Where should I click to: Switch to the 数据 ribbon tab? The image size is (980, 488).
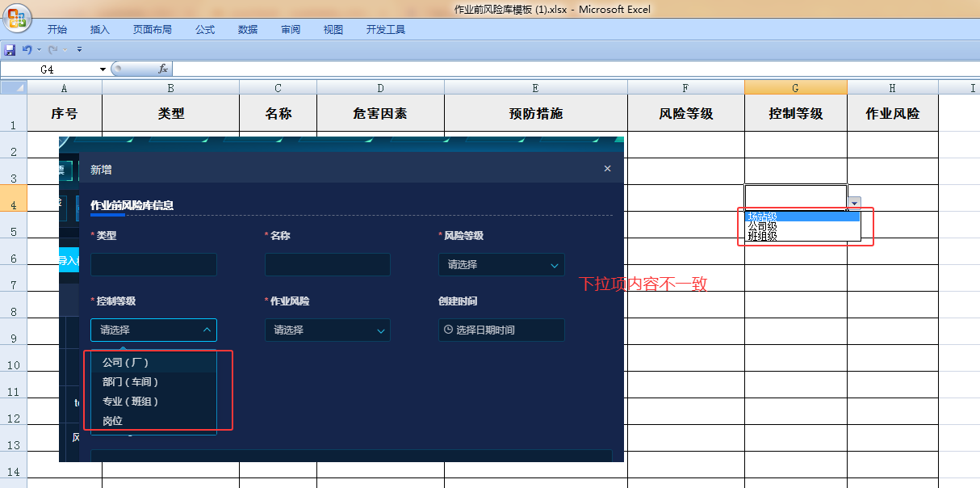point(248,30)
